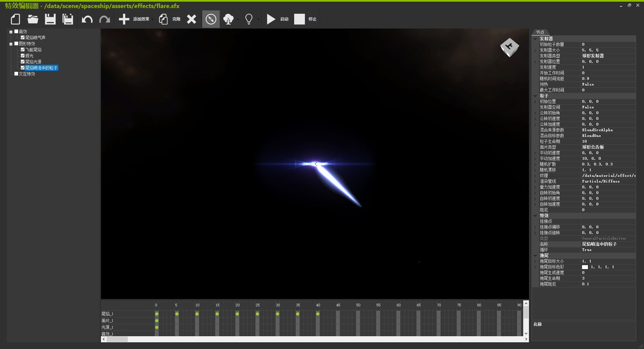
Task: Click the Save (floppy disk) icon
Action: tap(50, 19)
